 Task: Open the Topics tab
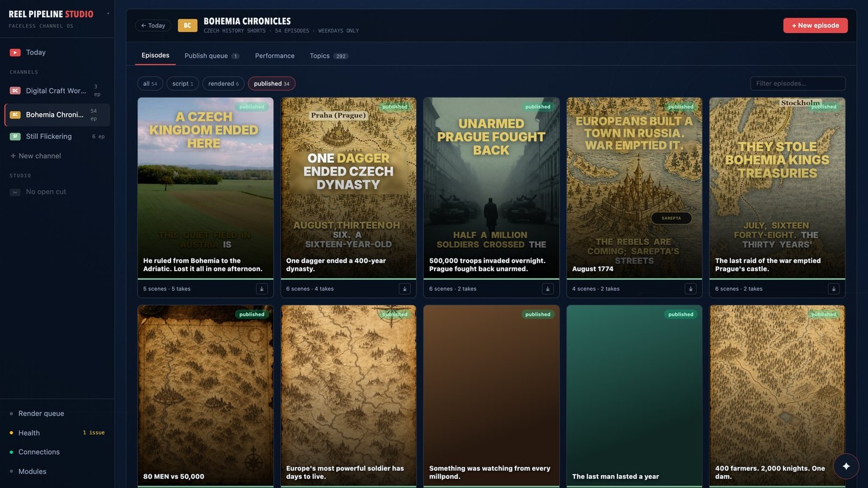click(x=329, y=56)
